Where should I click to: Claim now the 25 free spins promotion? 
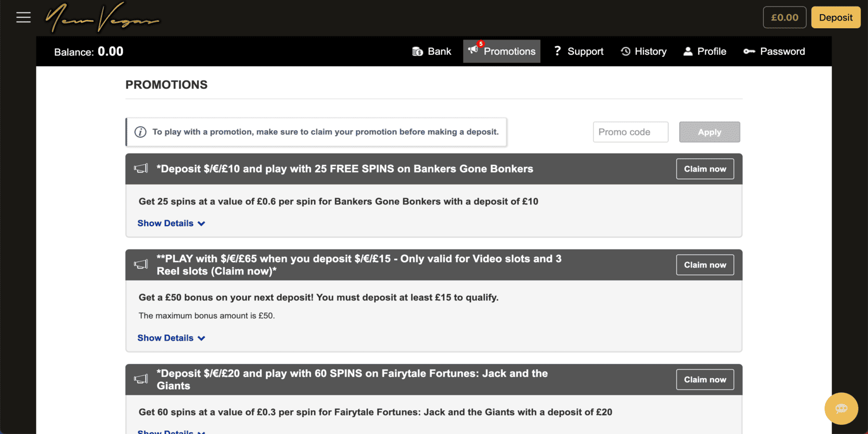click(705, 169)
